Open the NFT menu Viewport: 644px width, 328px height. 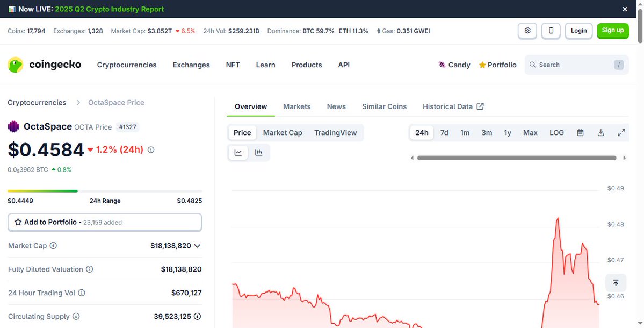tap(233, 65)
